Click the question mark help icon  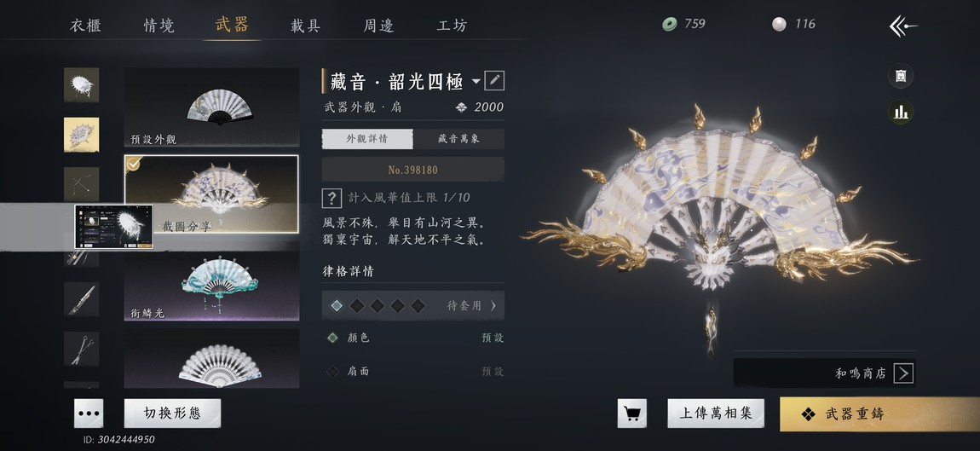(x=331, y=199)
